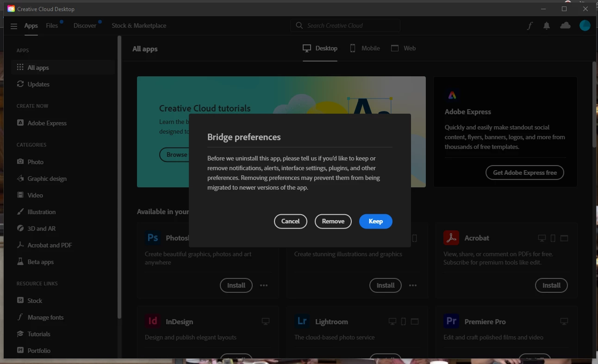
Task: Click the Premiere Pro app title
Action: 485,321
